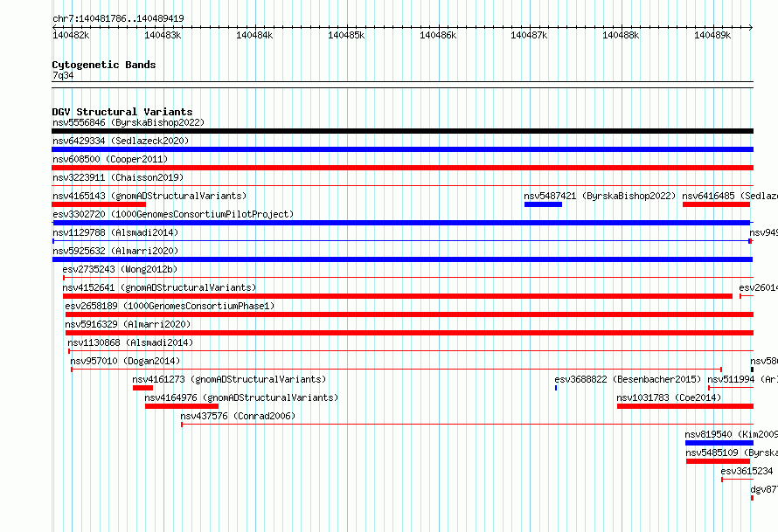Open nsv4164976 (gnomADStructuralVariants) label

241,397
